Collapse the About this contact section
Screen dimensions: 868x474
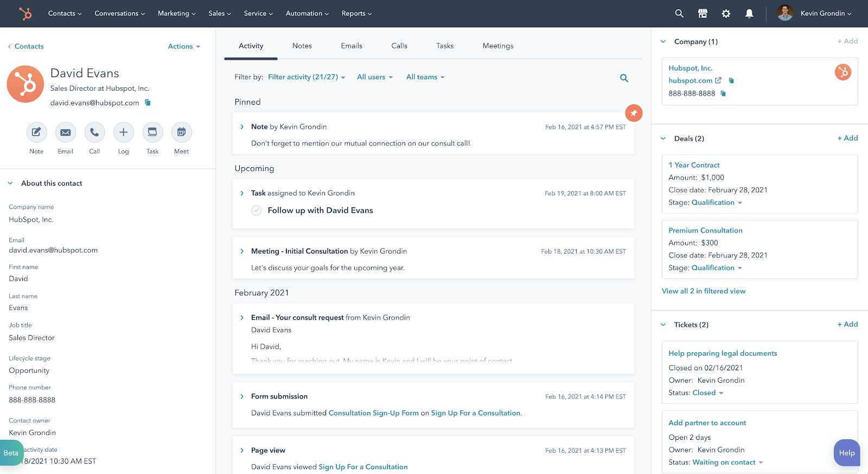coord(10,184)
